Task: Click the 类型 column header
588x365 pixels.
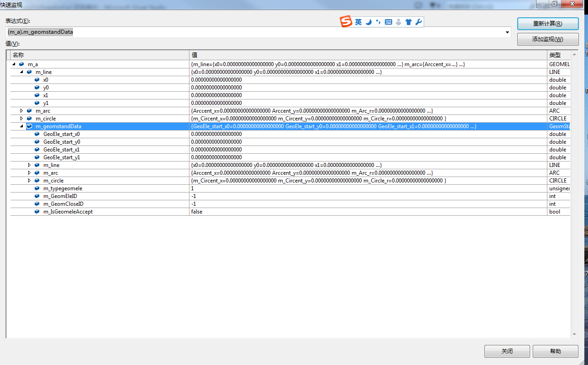Action: (559, 55)
